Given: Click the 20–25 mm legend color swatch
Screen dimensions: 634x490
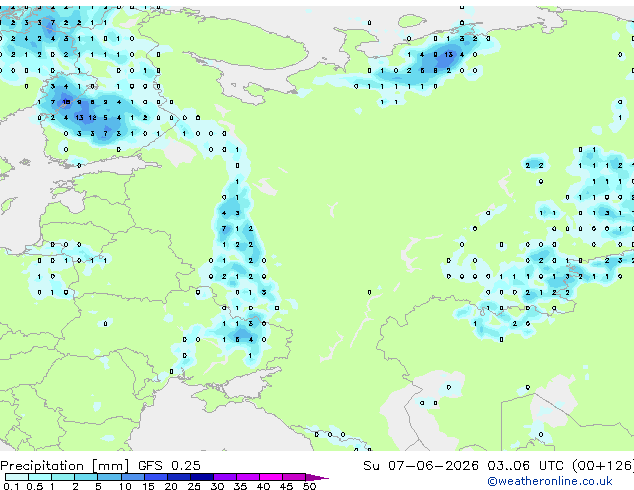Looking at the screenshot, I should tap(179, 477).
